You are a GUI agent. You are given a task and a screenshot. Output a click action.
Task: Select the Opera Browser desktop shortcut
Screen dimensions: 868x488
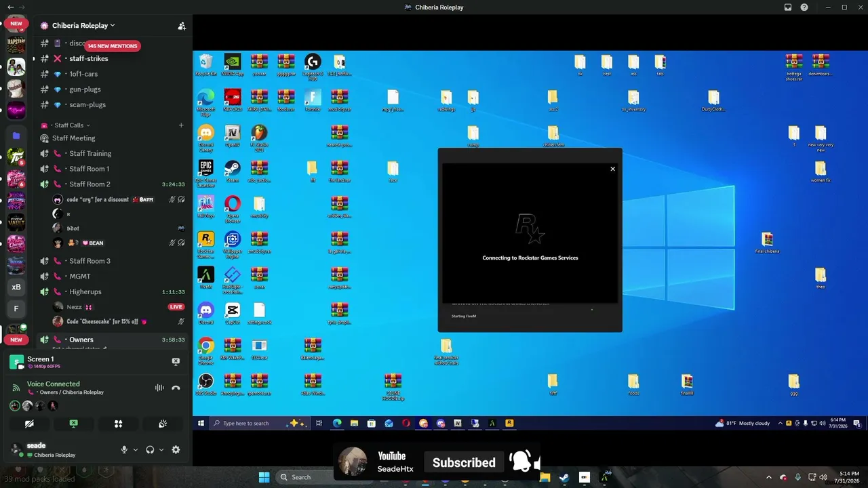[232, 209]
